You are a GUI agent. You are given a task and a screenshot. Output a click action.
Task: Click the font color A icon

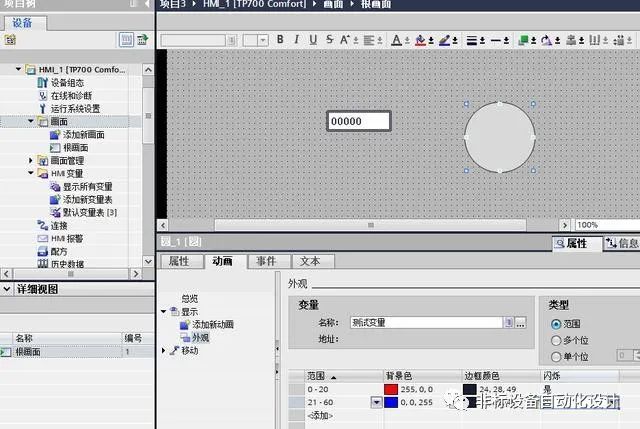pyautogui.click(x=396, y=40)
